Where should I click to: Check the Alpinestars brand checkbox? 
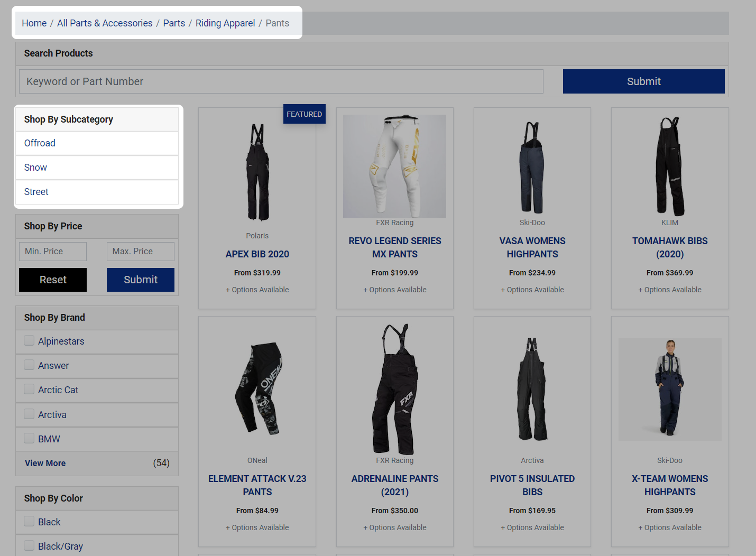(29, 341)
